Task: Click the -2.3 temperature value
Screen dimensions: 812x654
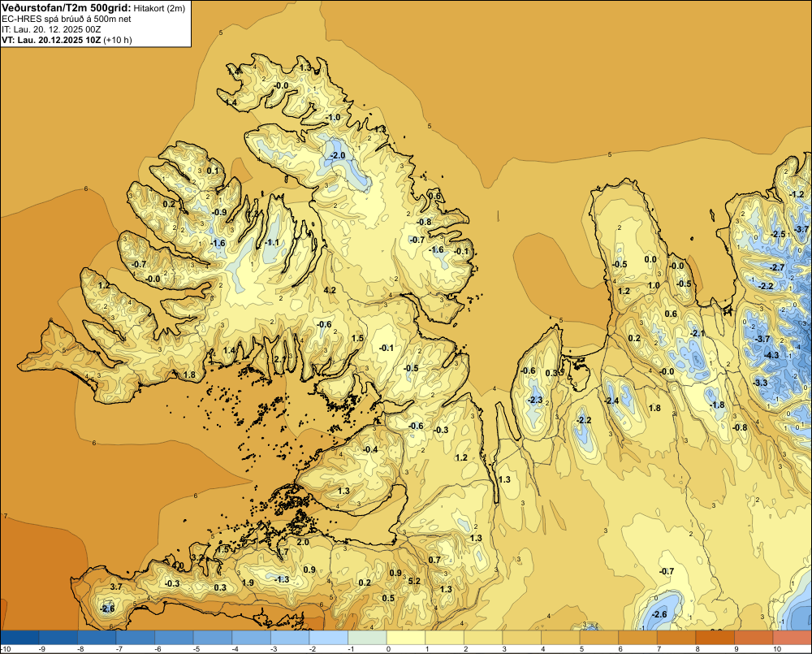Action: [x=535, y=400]
